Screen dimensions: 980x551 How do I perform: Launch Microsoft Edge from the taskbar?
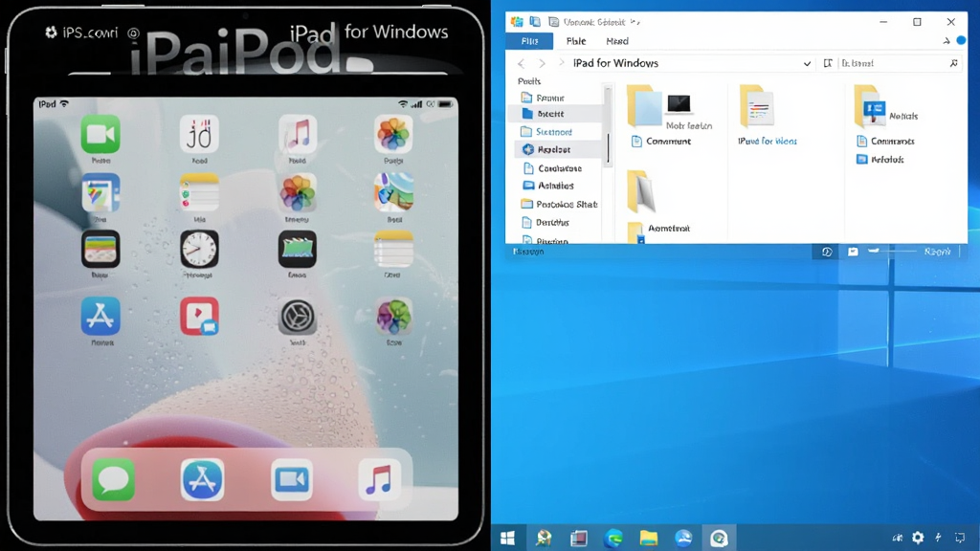point(613,538)
